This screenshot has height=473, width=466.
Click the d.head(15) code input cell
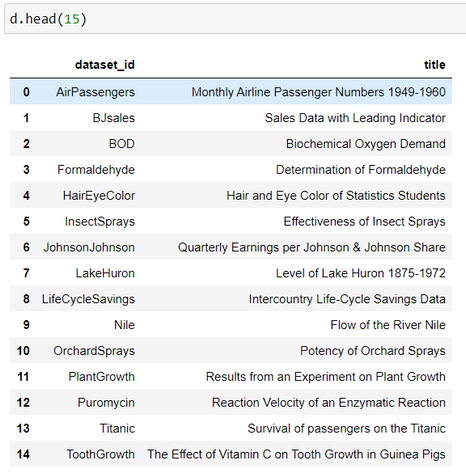point(235,19)
